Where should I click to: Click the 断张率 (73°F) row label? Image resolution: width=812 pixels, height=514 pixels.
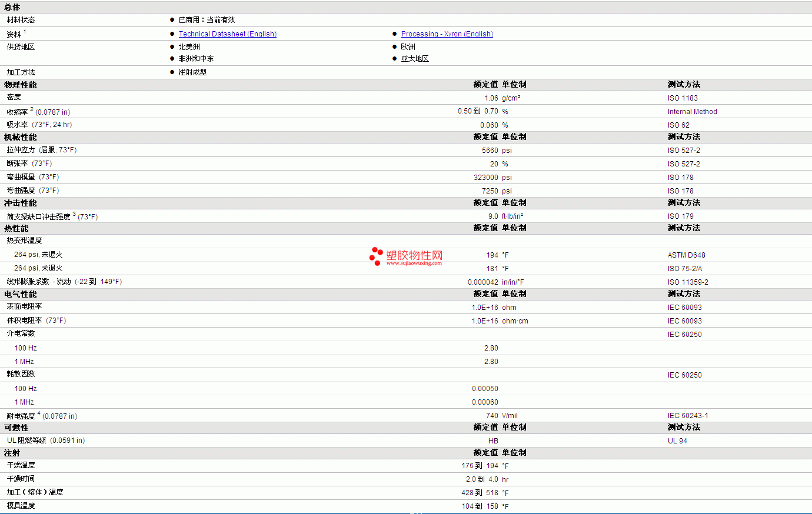[x=29, y=163]
